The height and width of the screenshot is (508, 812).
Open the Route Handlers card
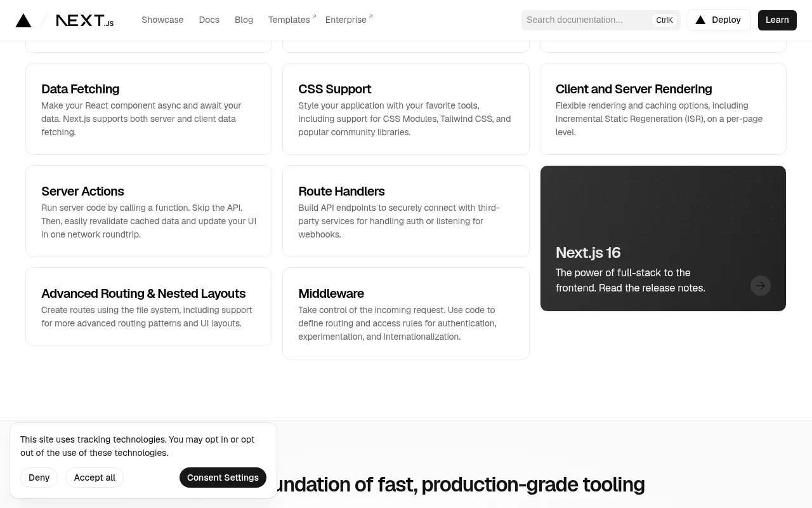pyautogui.click(x=406, y=211)
